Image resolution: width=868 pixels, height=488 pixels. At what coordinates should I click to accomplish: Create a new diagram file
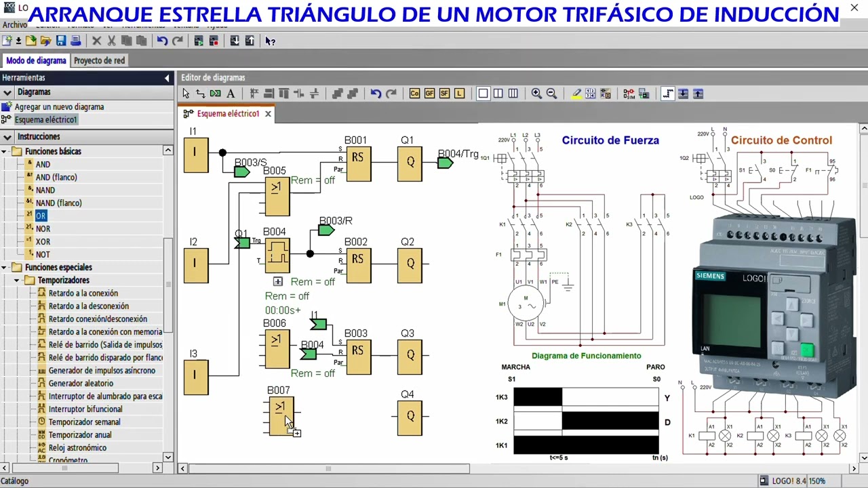7,41
